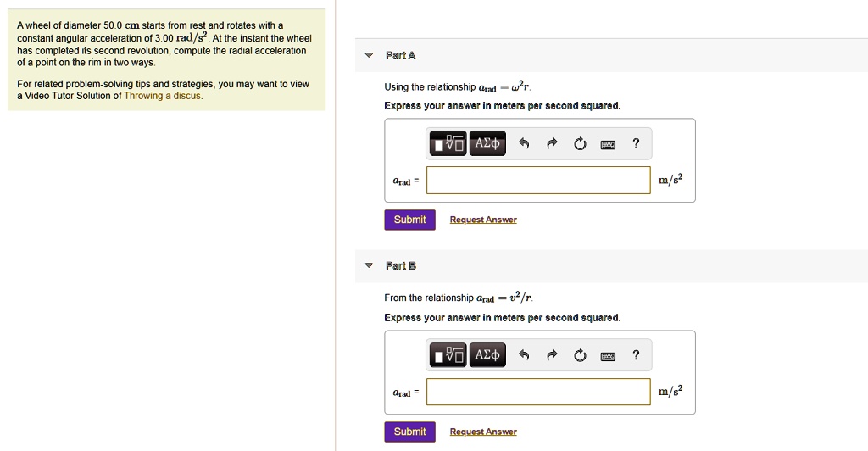Submit the Part A answer

(x=409, y=220)
